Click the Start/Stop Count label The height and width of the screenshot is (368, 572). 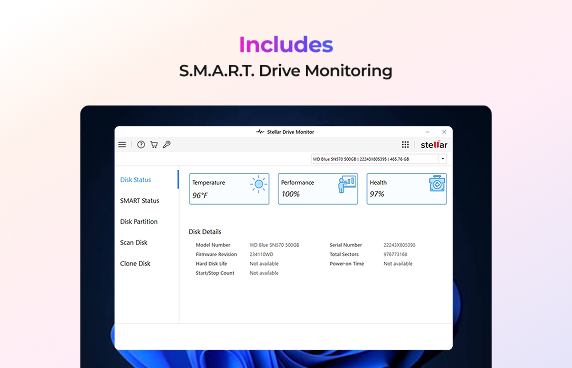point(215,273)
